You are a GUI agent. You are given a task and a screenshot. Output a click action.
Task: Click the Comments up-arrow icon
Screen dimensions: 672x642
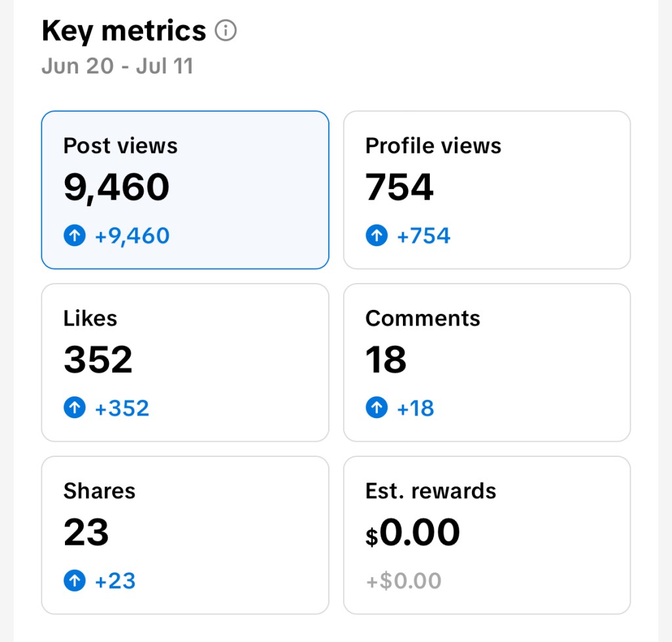tap(377, 408)
